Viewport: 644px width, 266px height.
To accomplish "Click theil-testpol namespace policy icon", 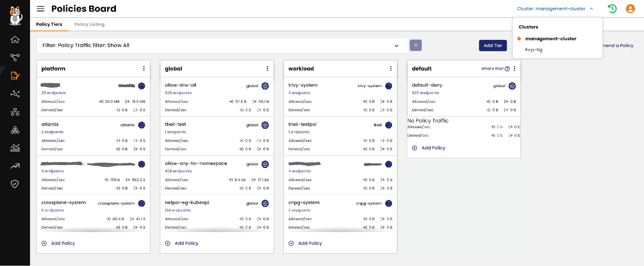I will click(x=389, y=125).
